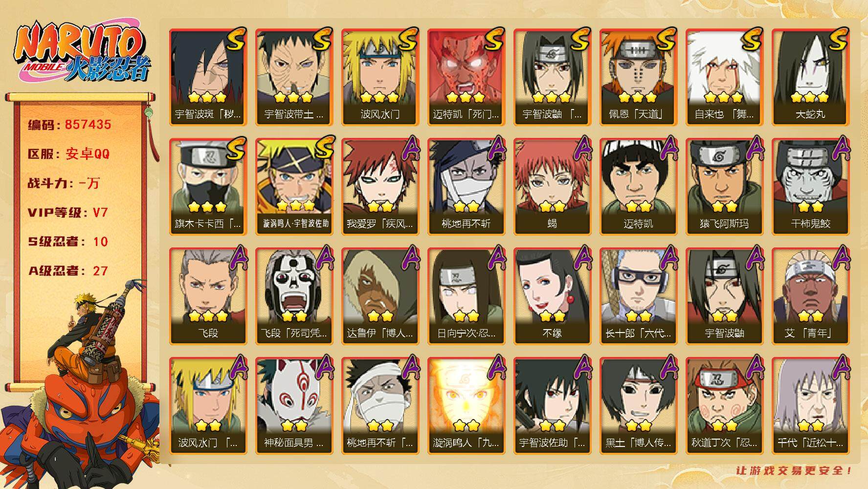Select the 波风水门 S-rank ninja card
Image resolution: width=868 pixels, height=489 pixels.
[380, 77]
